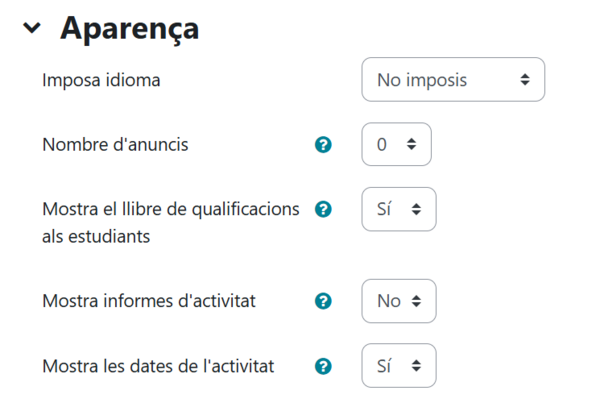Click the Imposa idioma label

(x=101, y=80)
